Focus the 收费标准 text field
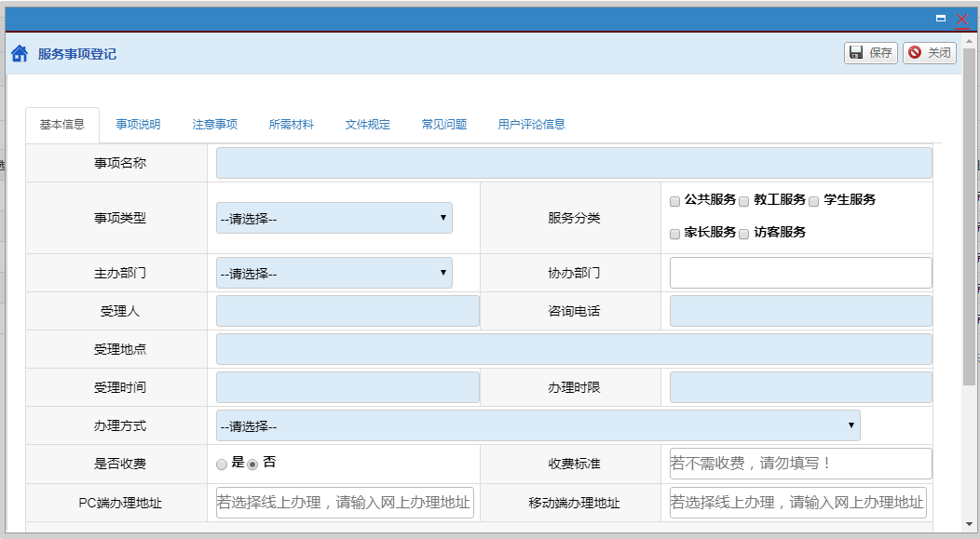The height and width of the screenshot is (539, 980). tap(800, 464)
